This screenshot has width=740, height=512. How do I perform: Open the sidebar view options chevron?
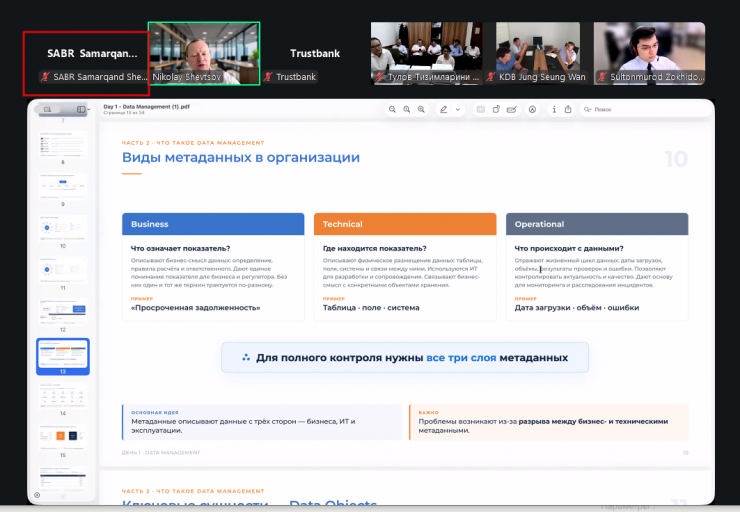89,109
